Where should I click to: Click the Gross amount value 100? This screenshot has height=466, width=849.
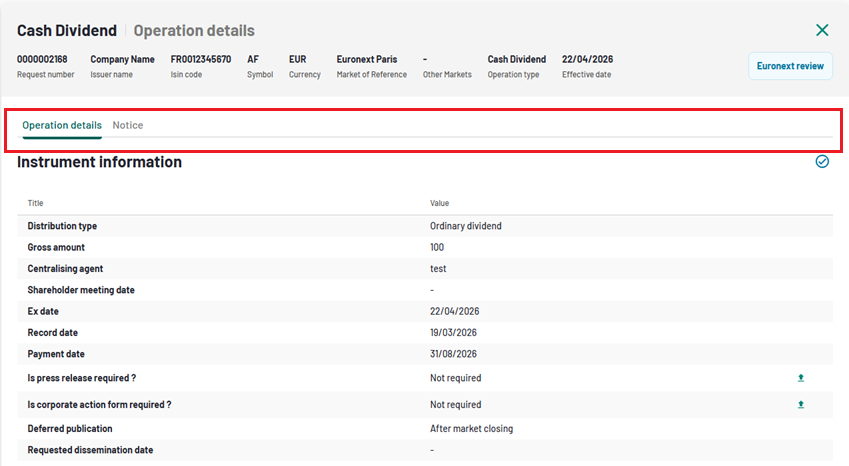pyautogui.click(x=437, y=247)
